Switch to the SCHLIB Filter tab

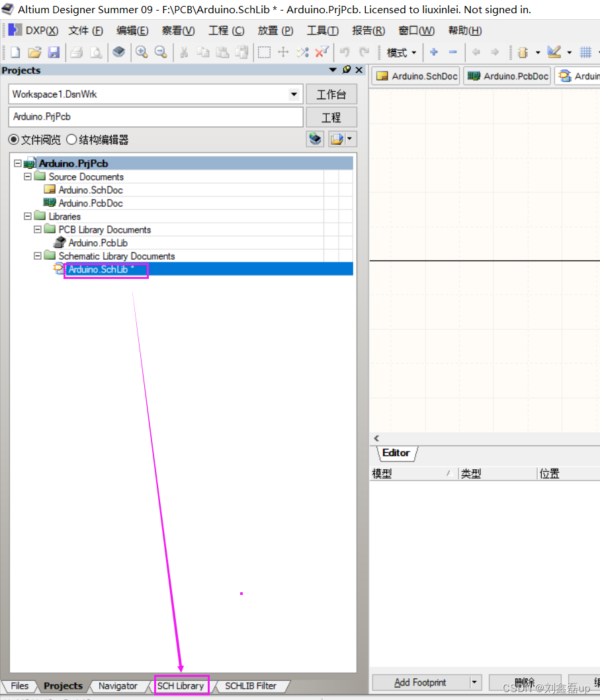tap(251, 685)
